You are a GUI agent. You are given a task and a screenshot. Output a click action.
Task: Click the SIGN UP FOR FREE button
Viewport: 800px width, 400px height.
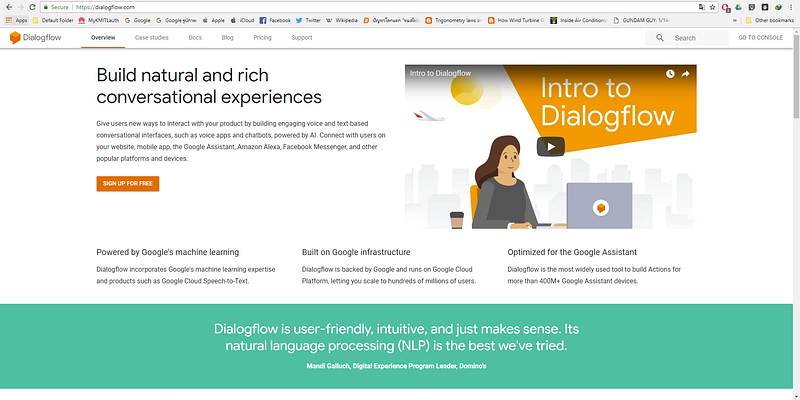[128, 184]
